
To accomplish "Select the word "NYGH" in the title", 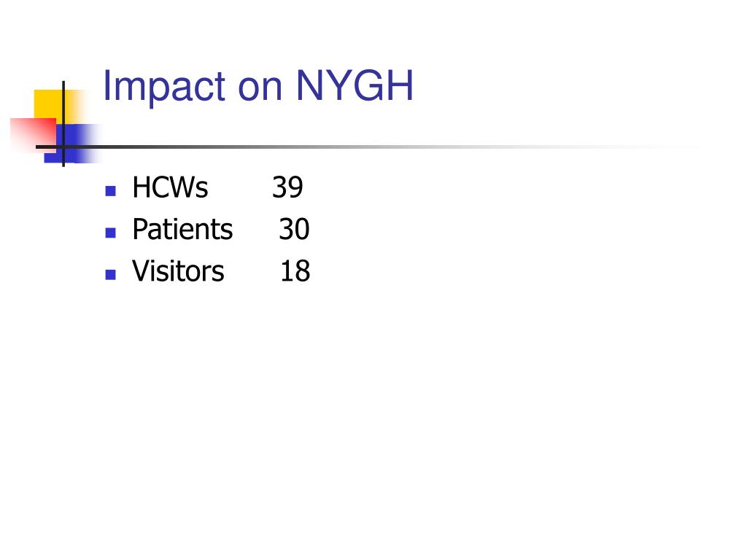I will point(355,85).
